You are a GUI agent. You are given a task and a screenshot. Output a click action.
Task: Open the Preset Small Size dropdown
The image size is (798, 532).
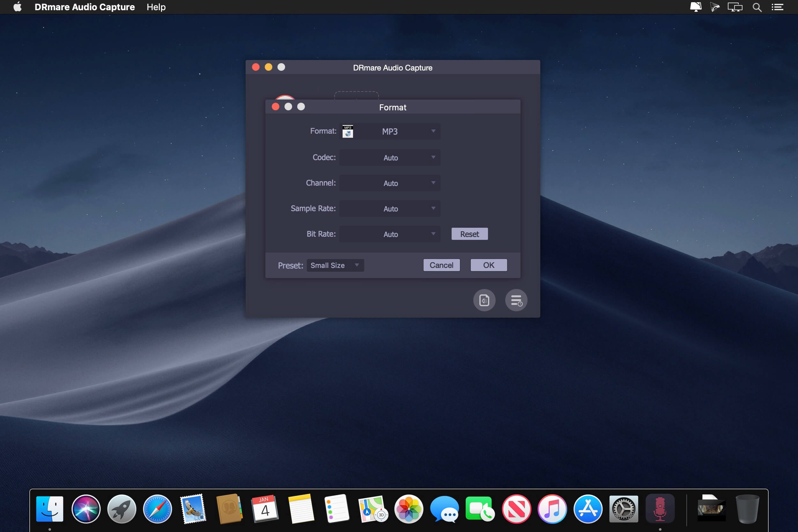[335, 265]
